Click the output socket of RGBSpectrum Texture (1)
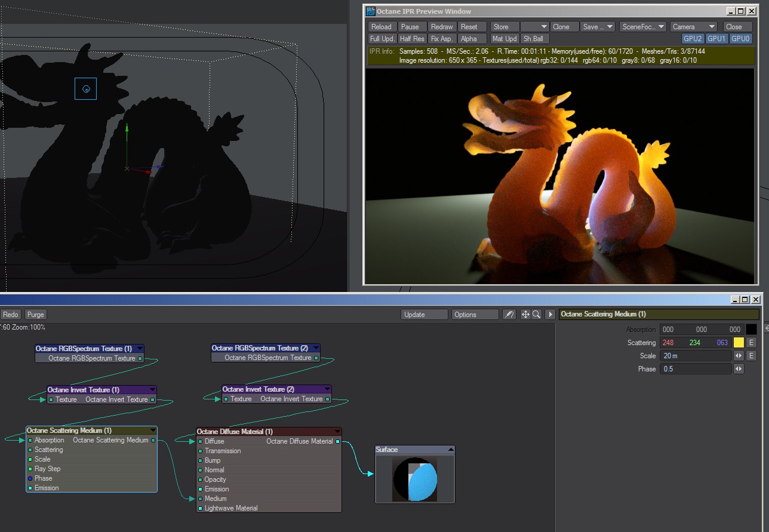The height and width of the screenshot is (532, 769). coord(140,359)
